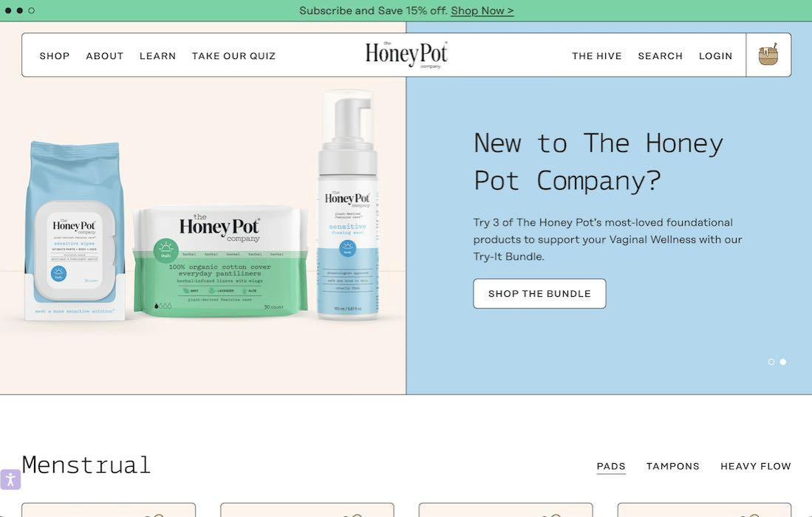Go to LOGIN

point(716,56)
